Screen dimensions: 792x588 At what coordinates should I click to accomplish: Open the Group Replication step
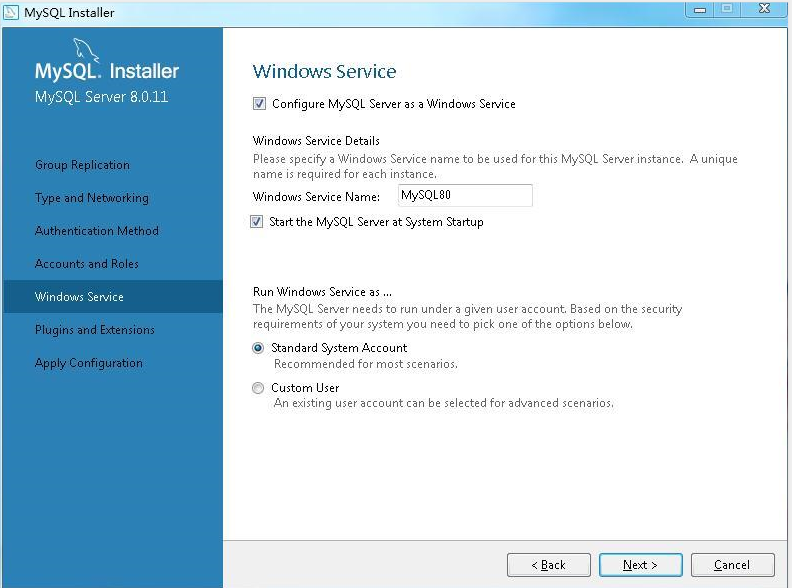click(x=82, y=165)
